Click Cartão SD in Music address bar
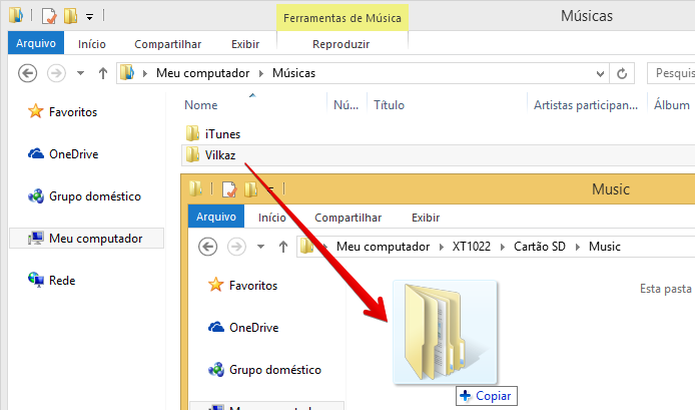Image resolution: width=695 pixels, height=410 pixels. pos(539,246)
